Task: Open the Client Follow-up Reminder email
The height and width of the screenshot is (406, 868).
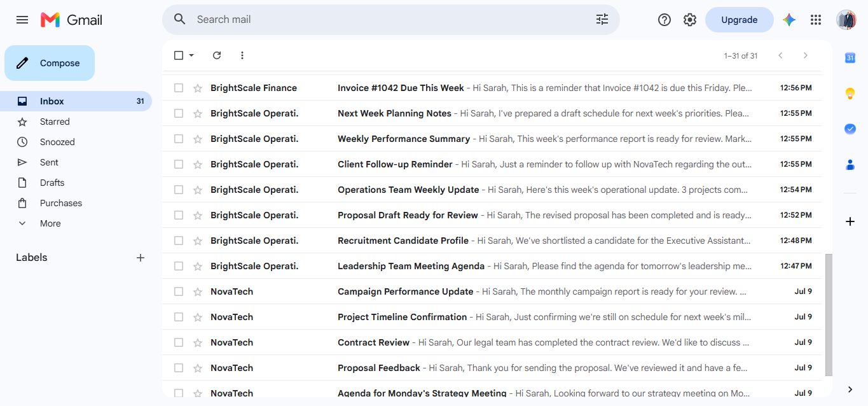Action: [492, 164]
